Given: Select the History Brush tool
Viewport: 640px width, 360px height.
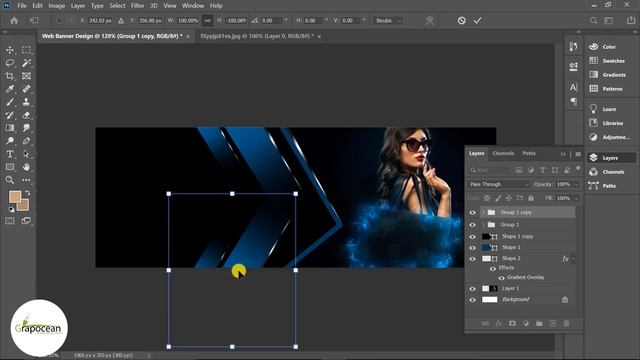Looking at the screenshot, I should [x=10, y=115].
